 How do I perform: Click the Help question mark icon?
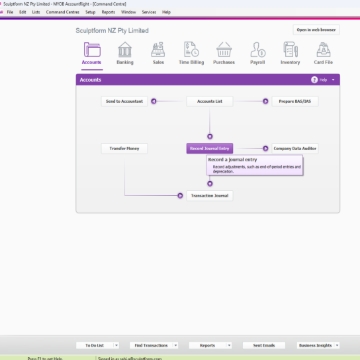tap(314, 80)
